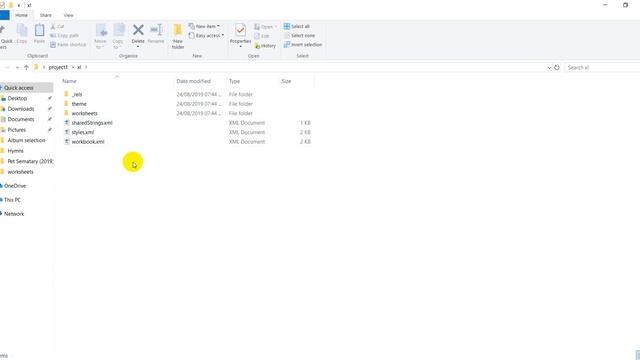640x360 pixels.
Task: Click Paste shortcut in the ribbon
Action: click(68, 44)
